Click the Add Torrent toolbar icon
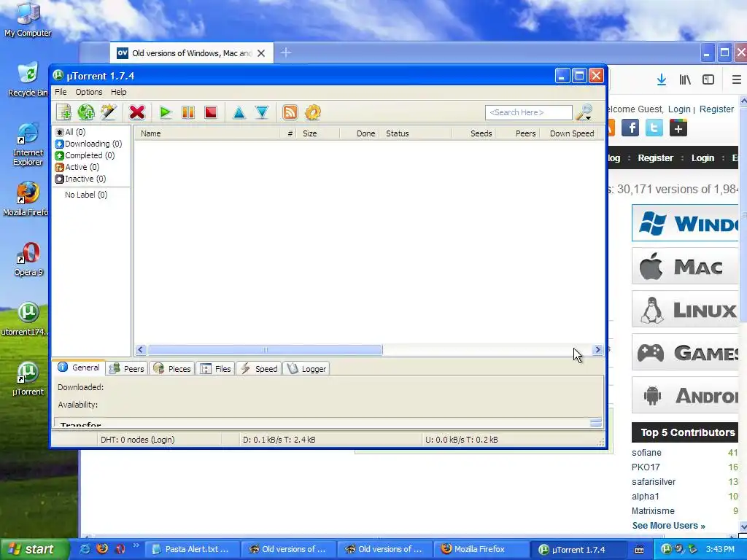Screen dimensions: 747x560 63,112
